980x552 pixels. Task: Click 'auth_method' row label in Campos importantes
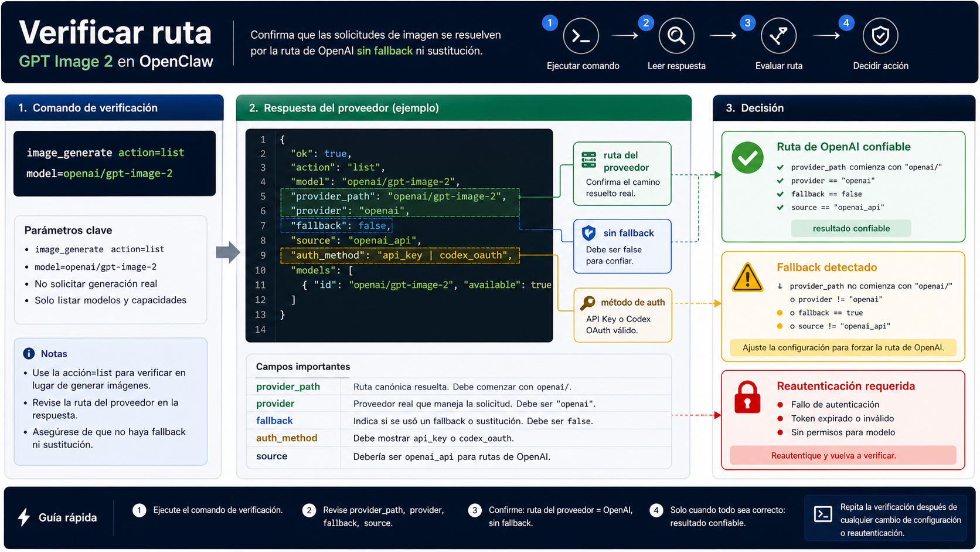pyautogui.click(x=287, y=438)
